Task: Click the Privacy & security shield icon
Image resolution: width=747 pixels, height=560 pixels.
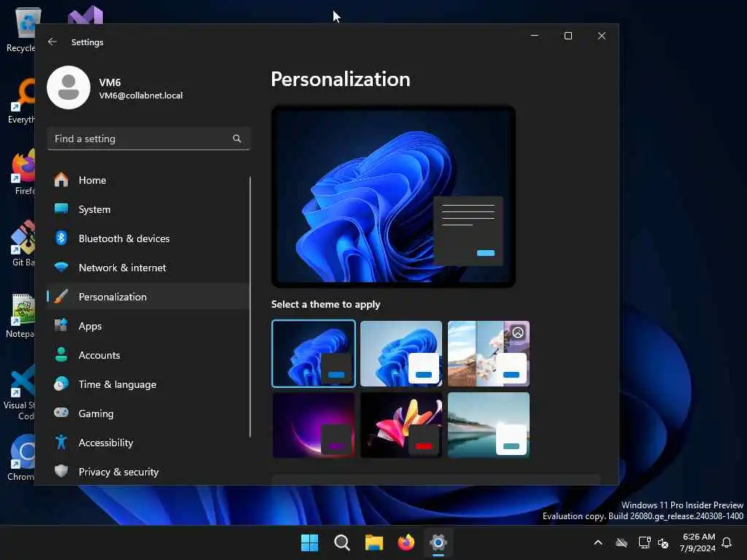Action: [61, 472]
